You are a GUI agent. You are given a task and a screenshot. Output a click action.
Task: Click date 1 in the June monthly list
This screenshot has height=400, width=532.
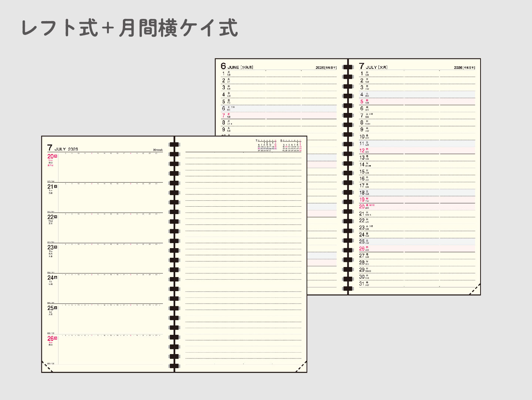click(x=223, y=74)
